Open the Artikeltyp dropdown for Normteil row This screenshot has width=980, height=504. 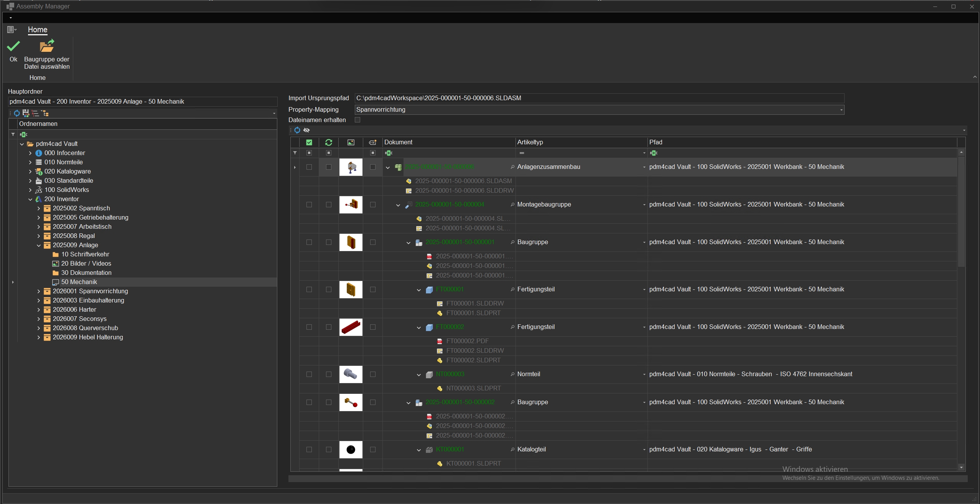[x=644, y=374]
